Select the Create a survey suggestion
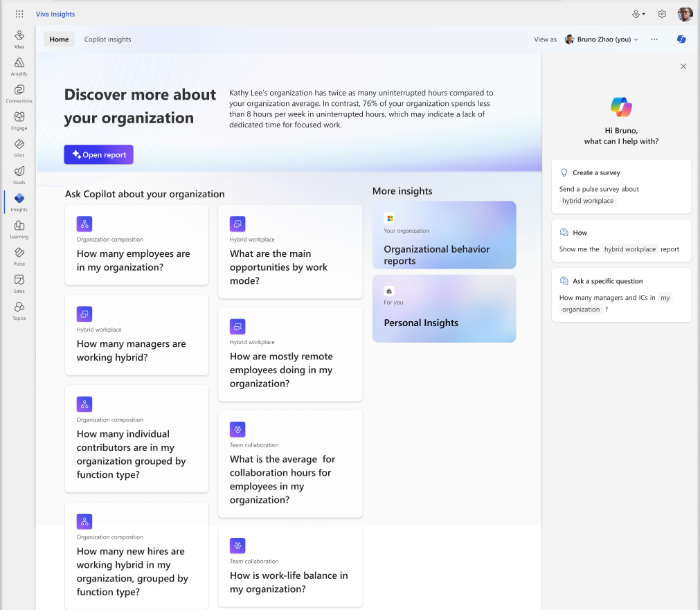700x610 pixels. [x=621, y=186]
